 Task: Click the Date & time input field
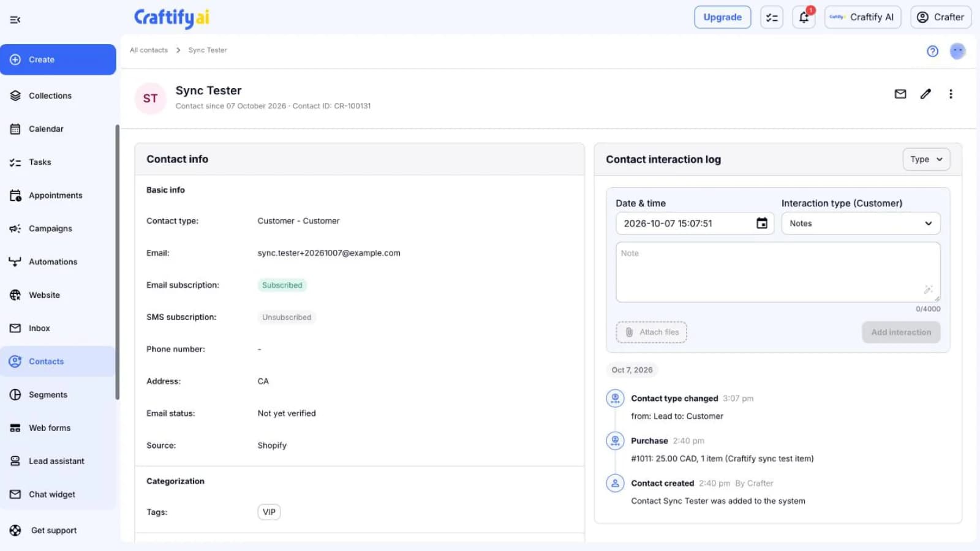tap(695, 223)
